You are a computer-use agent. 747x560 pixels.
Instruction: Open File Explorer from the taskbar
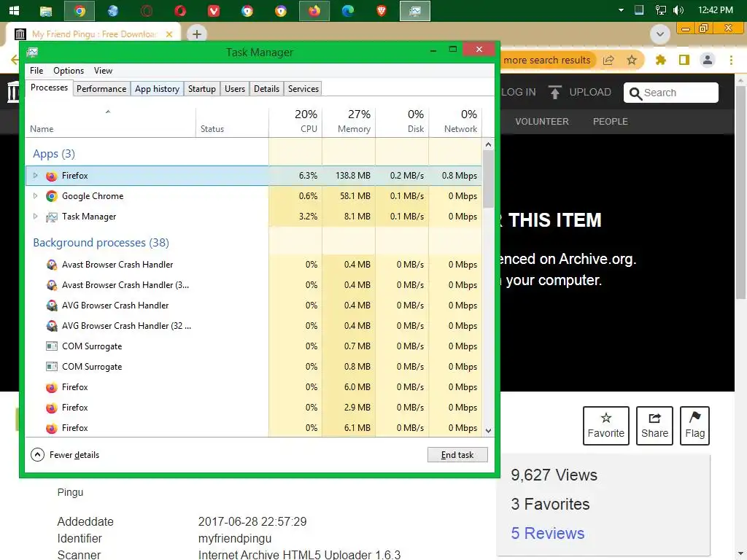coord(46,11)
